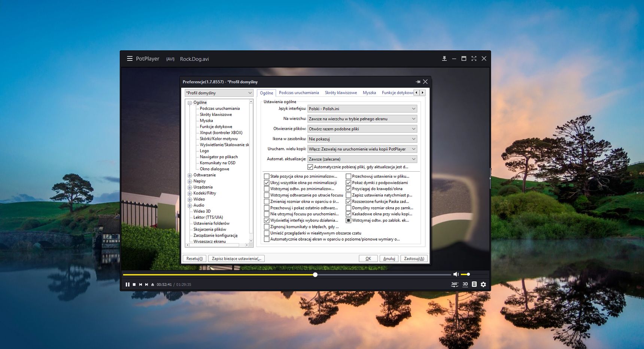Open the playlist panel icon
Screen dimensions: 644x349
coord(474,285)
